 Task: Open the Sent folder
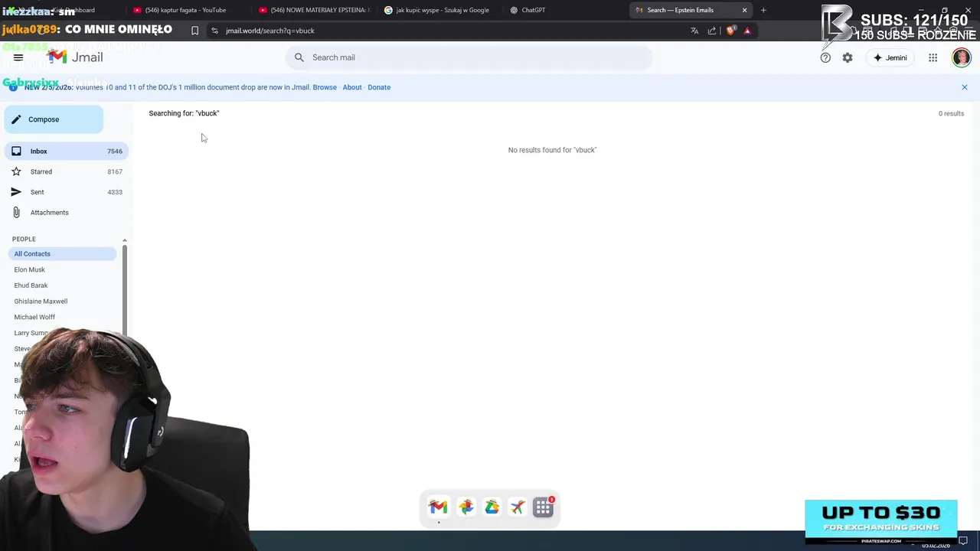coord(67,192)
